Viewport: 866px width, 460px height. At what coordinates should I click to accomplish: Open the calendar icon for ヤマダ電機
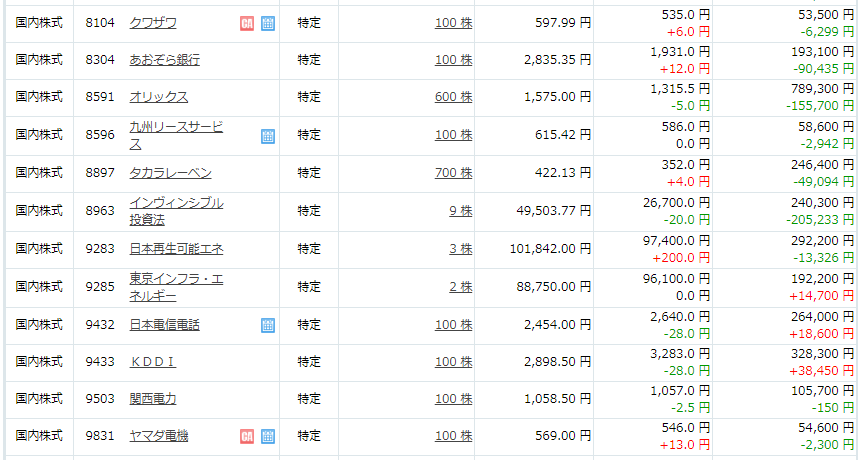tap(268, 436)
